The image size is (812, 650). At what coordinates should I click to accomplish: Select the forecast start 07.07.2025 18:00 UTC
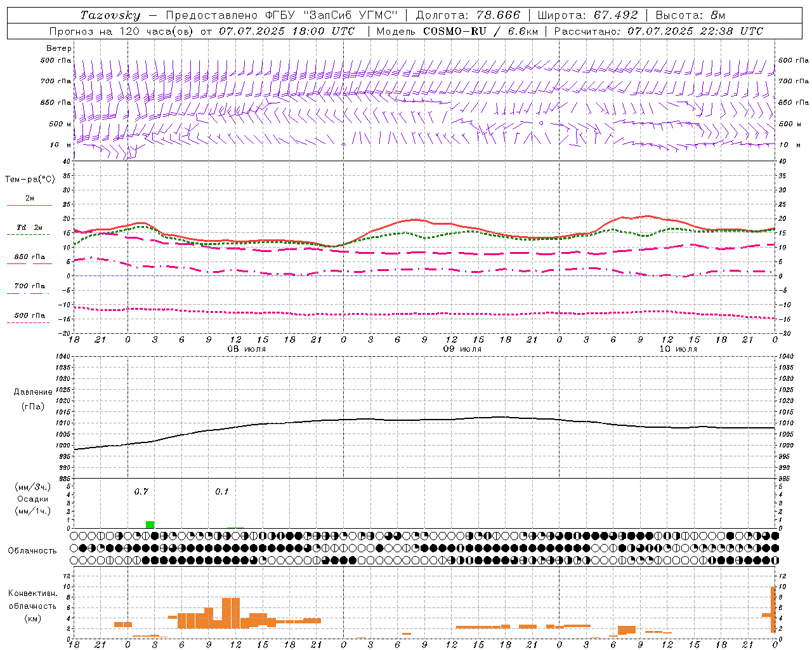[x=287, y=31]
